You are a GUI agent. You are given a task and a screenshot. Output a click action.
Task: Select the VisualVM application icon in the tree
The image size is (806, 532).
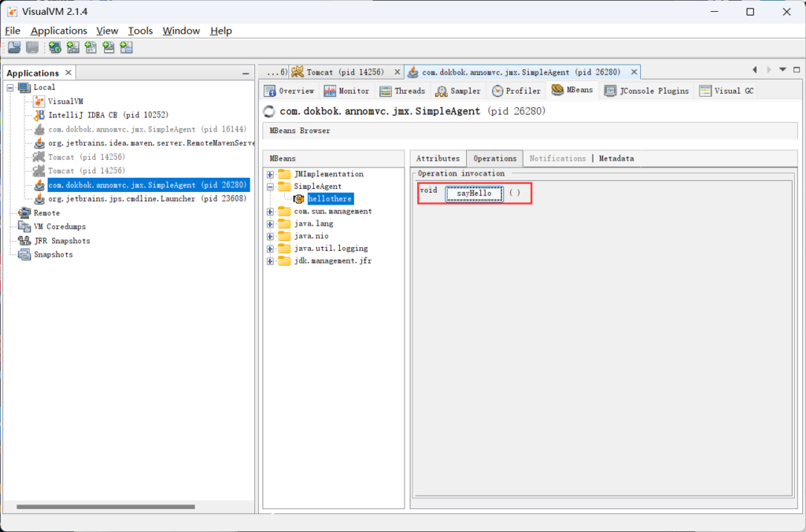point(39,102)
